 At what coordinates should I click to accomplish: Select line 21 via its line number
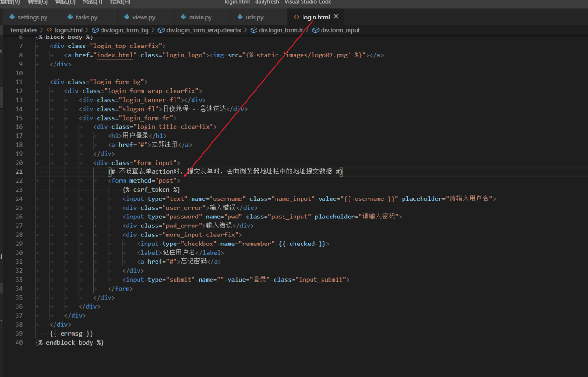pyautogui.click(x=19, y=171)
